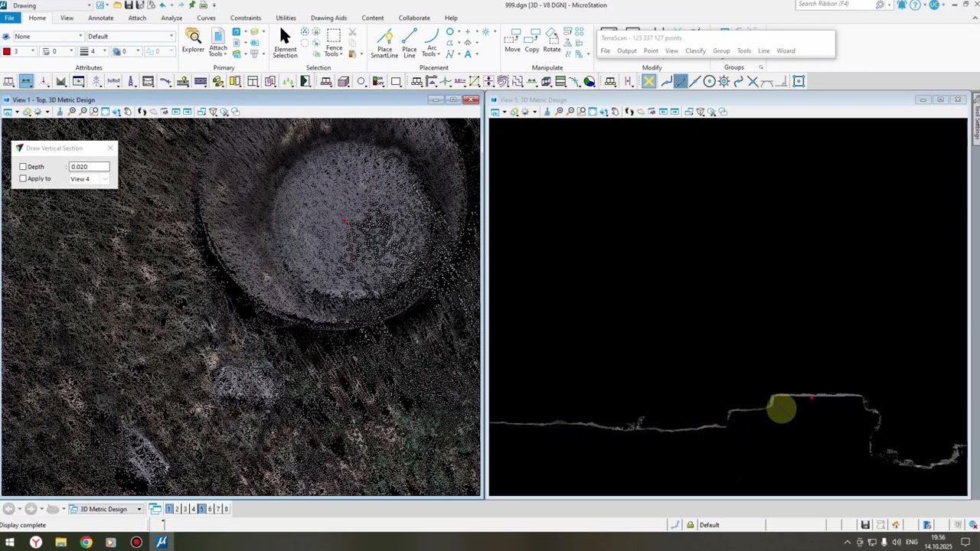Viewport: 980px width, 551px height.
Task: Click the Depth value field showing 0.020
Action: (89, 167)
